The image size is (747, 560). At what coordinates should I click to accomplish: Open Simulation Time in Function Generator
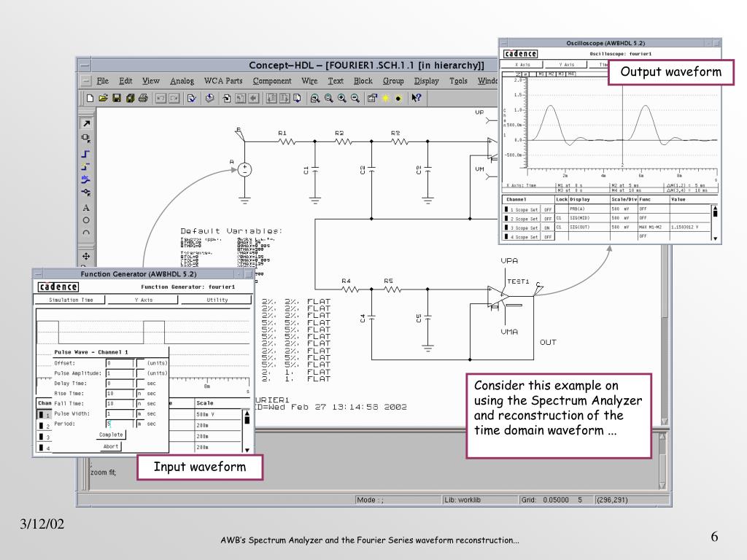coord(71,300)
